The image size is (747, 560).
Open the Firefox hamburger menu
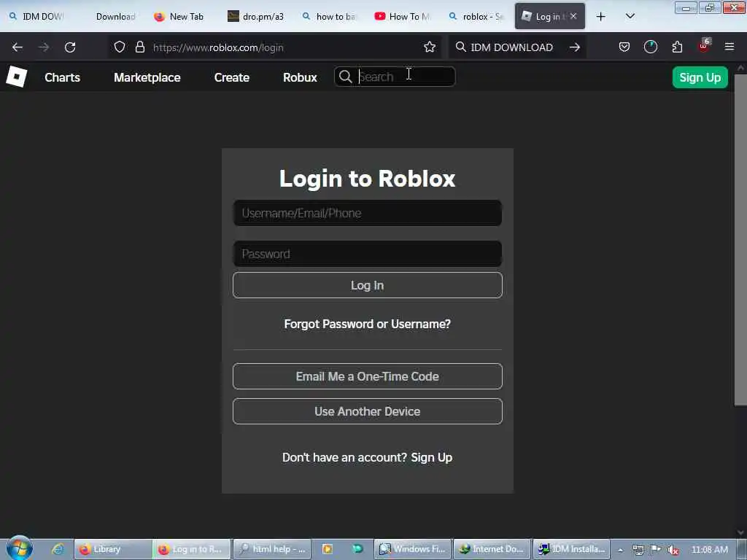(729, 47)
